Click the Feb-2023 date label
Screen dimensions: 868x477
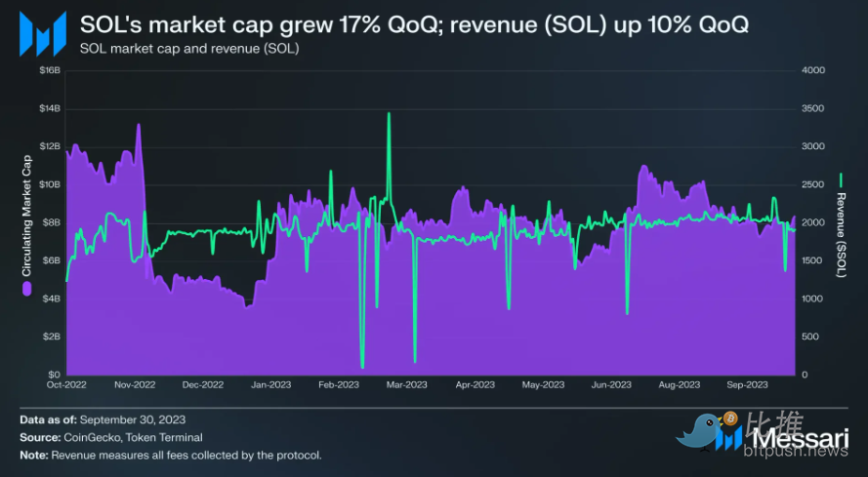(339, 384)
